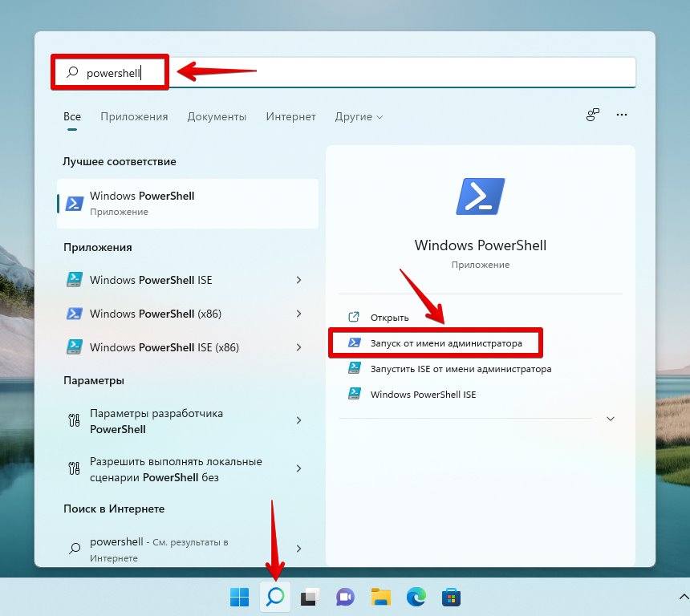Click the icon beside Windows PowerShell ISE action
Screen dimensions: 690x616
click(x=355, y=394)
